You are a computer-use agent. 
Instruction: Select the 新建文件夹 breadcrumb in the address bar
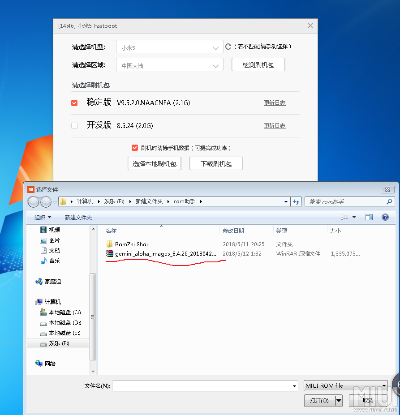coord(149,202)
